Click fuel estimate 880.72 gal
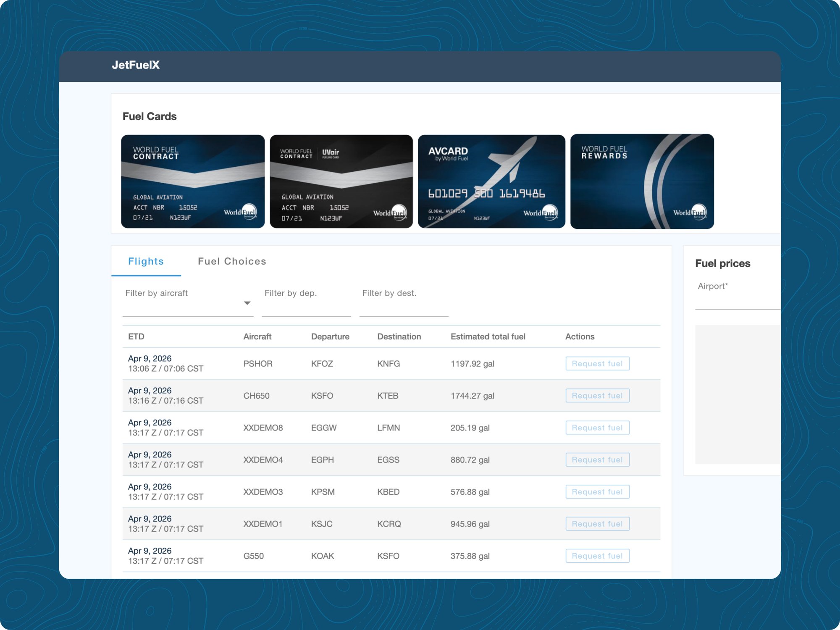840x630 pixels. pyautogui.click(x=470, y=460)
